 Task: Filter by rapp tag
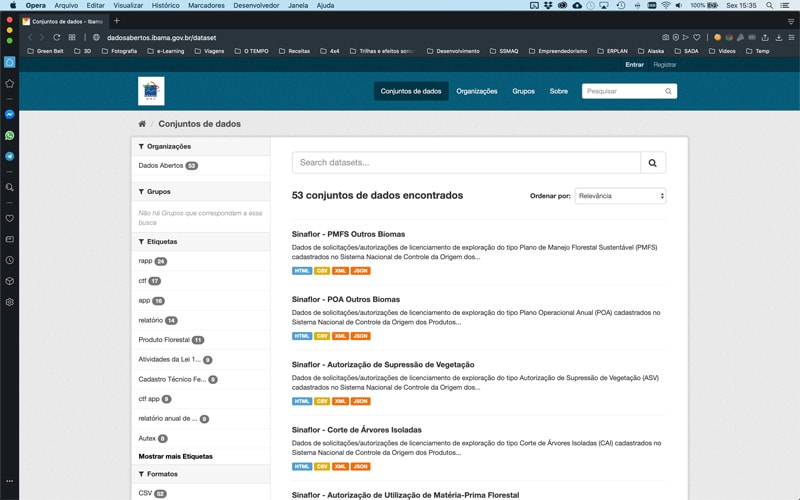[153, 261]
